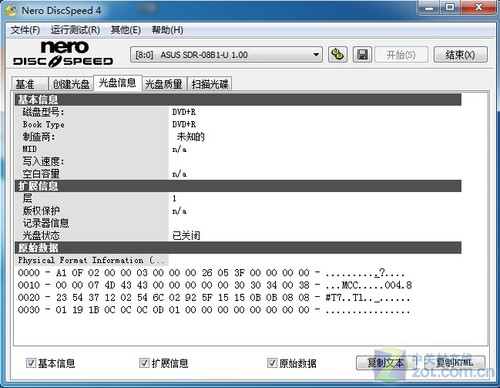
Task: Close the Nero DiscSpeed window
Action: [x=478, y=7]
